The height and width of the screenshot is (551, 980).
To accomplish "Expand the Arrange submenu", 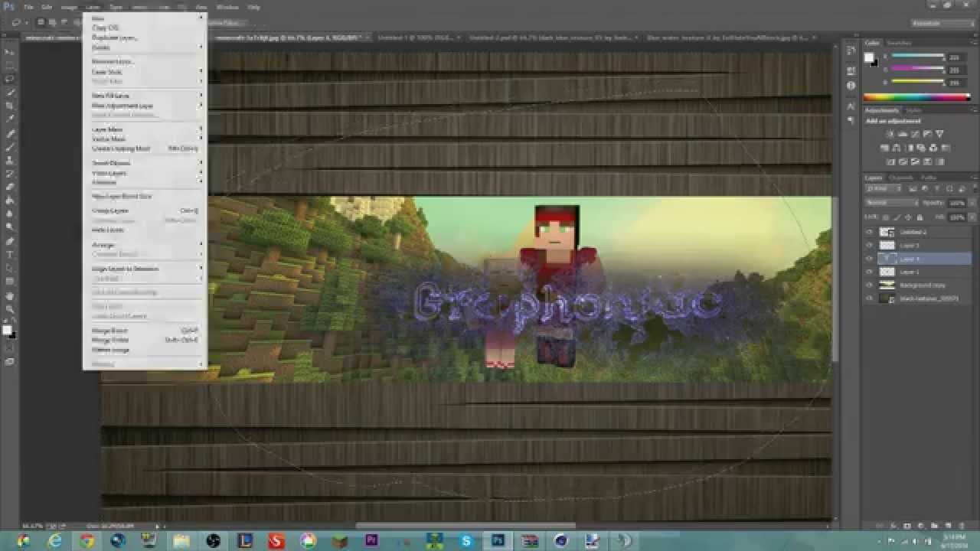I will (x=145, y=245).
